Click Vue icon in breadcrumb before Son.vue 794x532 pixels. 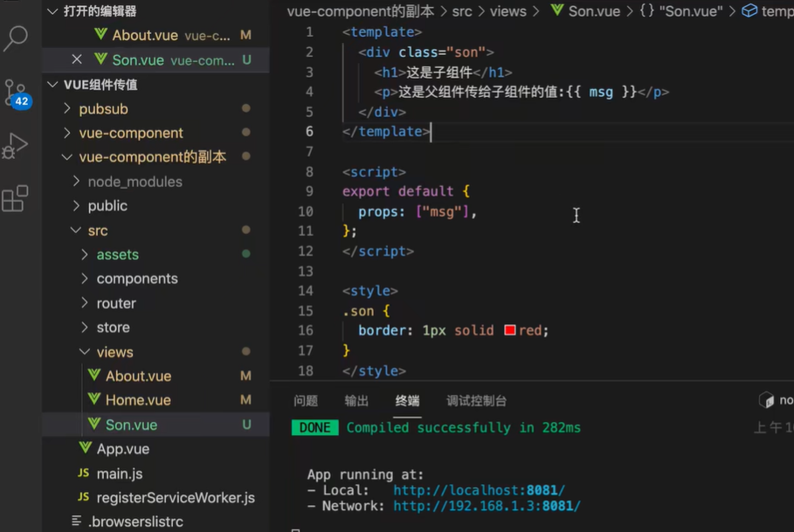pos(557,10)
